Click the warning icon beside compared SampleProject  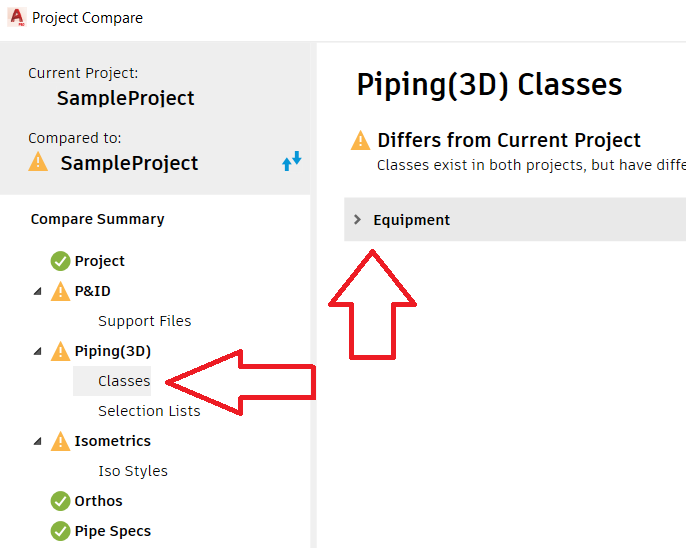[38, 162]
